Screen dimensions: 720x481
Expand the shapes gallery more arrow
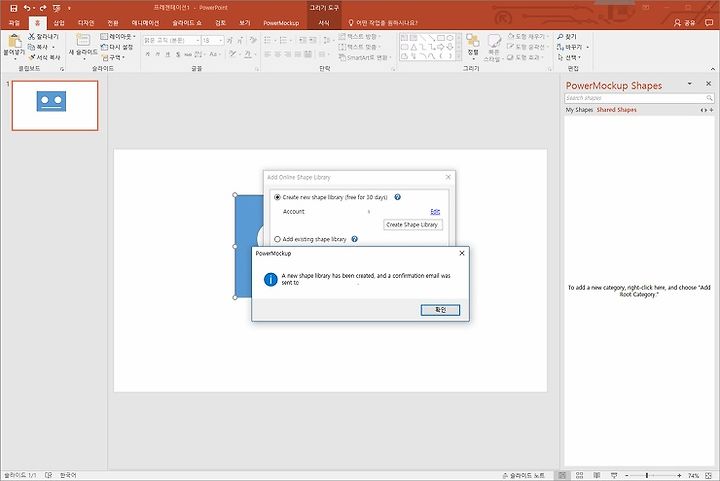pos(458,56)
